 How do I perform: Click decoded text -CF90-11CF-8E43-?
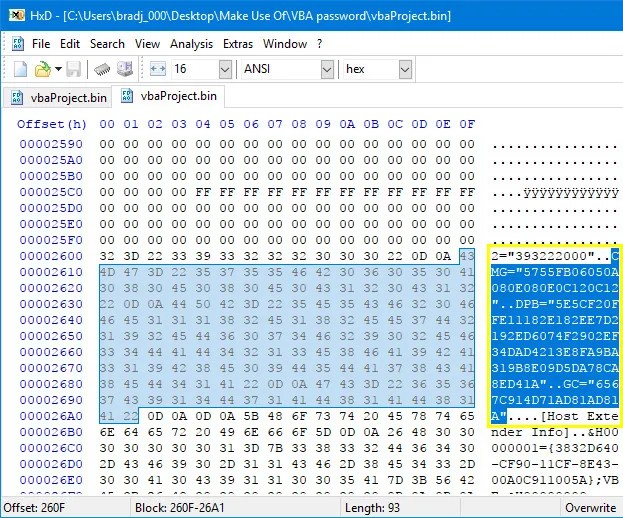click(555, 464)
